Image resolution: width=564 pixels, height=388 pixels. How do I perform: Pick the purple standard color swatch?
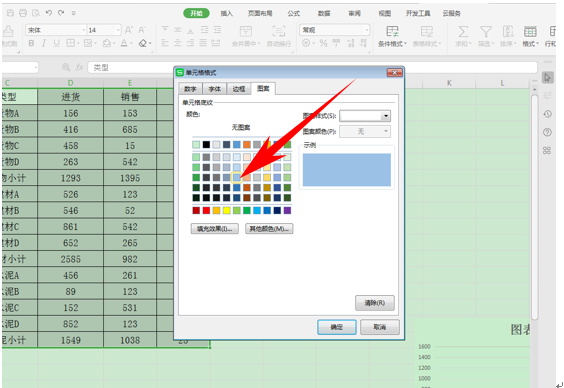[287, 210]
